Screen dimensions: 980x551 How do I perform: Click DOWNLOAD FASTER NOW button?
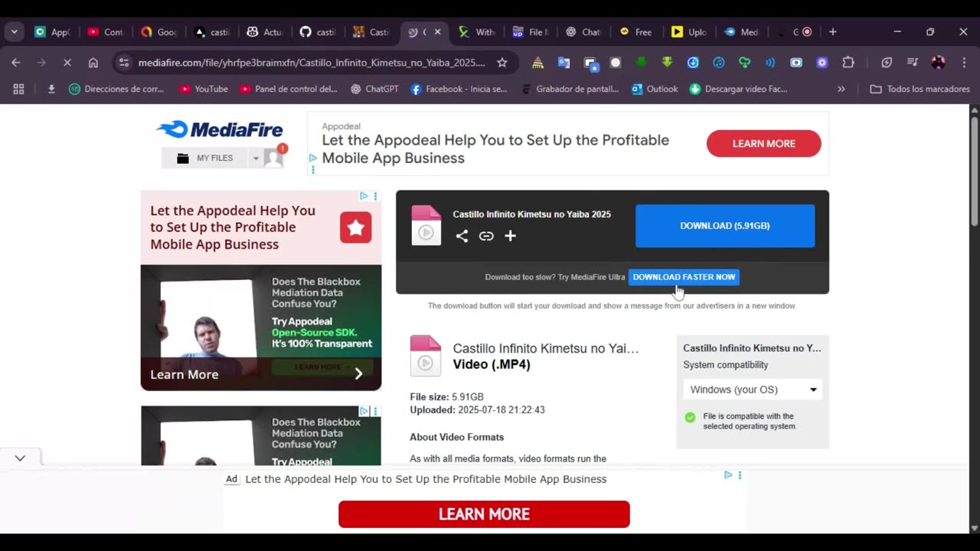[684, 277]
